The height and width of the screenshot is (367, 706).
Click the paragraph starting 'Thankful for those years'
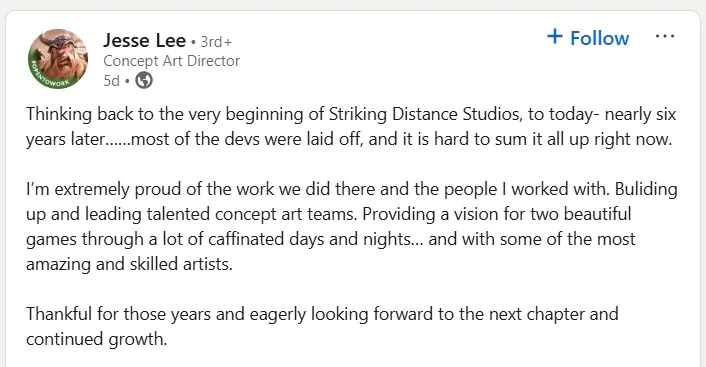coord(322,326)
